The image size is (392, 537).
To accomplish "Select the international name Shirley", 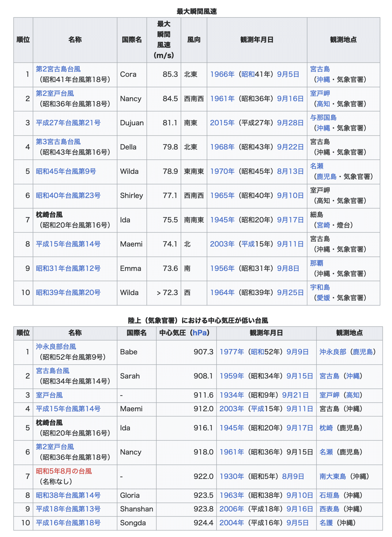I will coord(131,195).
